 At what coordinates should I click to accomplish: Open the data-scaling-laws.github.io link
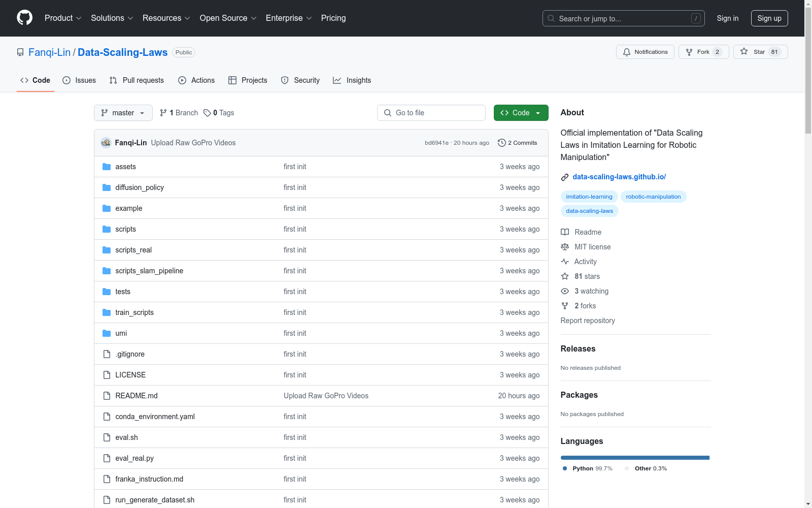tap(619, 177)
